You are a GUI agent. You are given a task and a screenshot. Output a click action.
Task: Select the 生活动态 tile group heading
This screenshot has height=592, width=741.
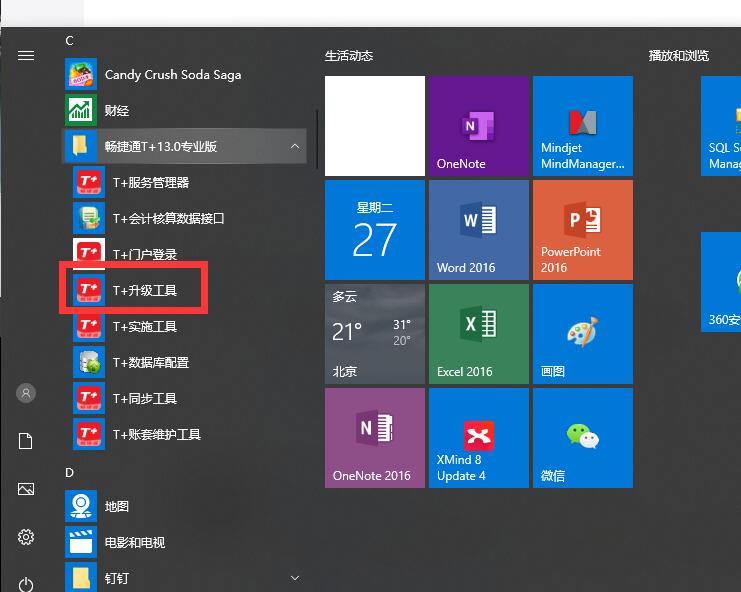[349, 56]
